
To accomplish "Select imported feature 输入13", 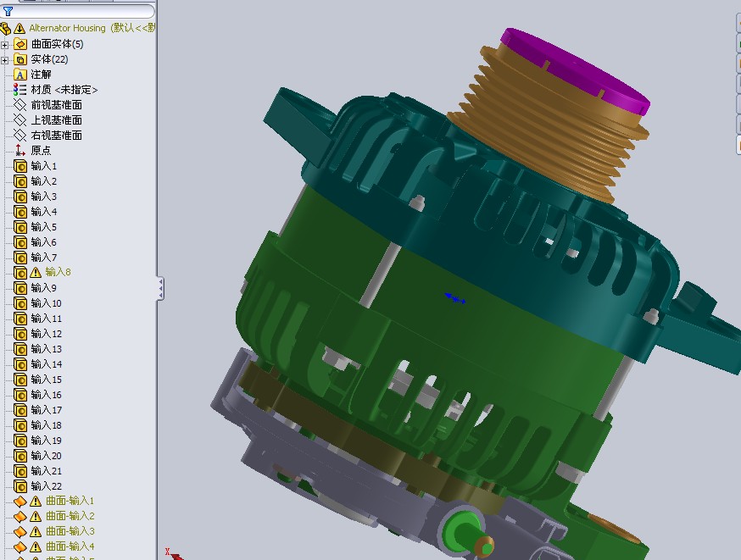I will pos(47,348).
